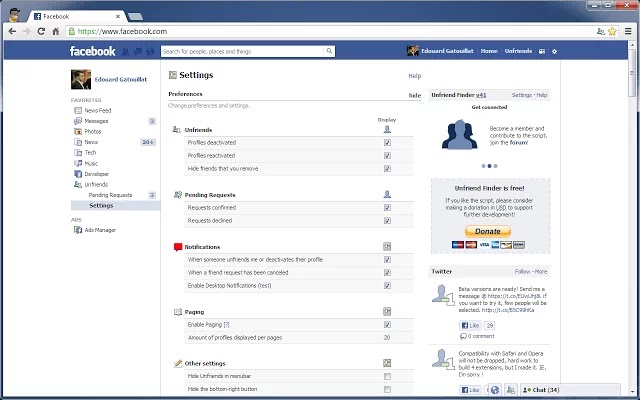This screenshot has height=400, width=640.
Task: Open messages icon in the blue bar
Action: pos(138,51)
